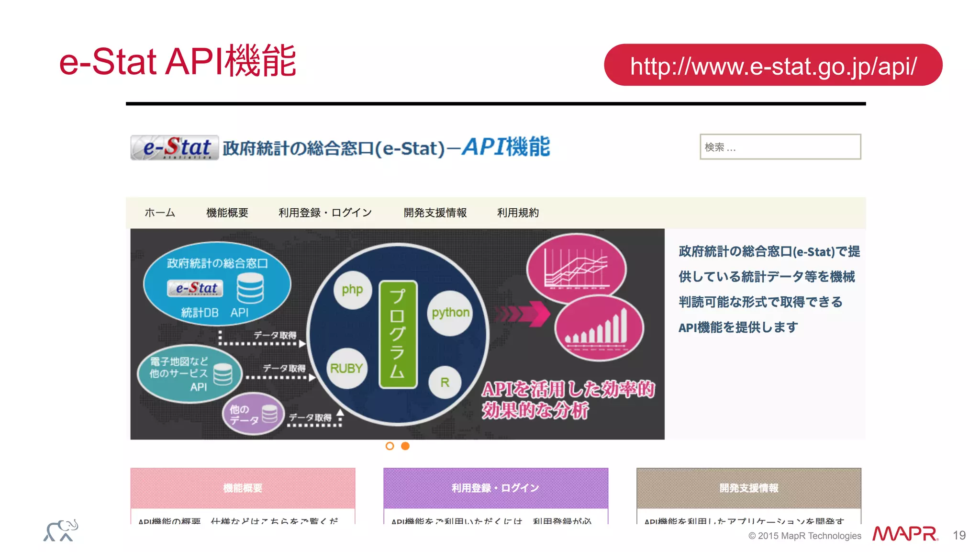Click the pink 機能概要 card header
Screen dimensions: 980x552
tap(243, 488)
